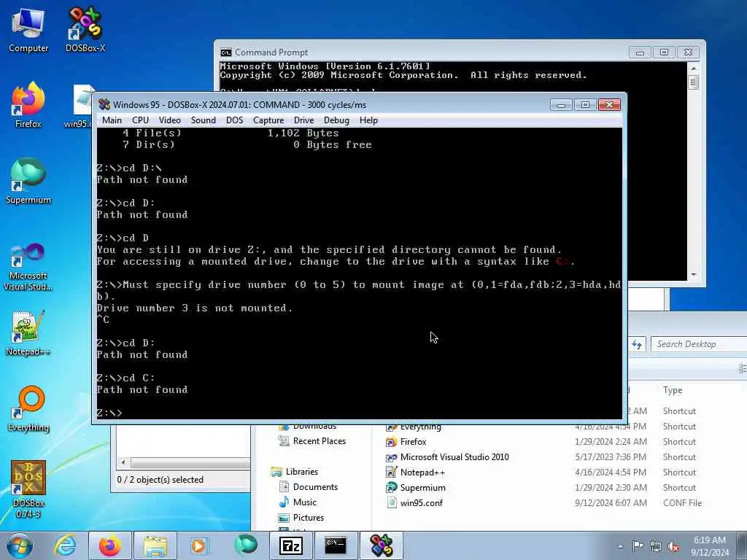
Task: Open Supermium from the taskbar
Action: (246, 545)
